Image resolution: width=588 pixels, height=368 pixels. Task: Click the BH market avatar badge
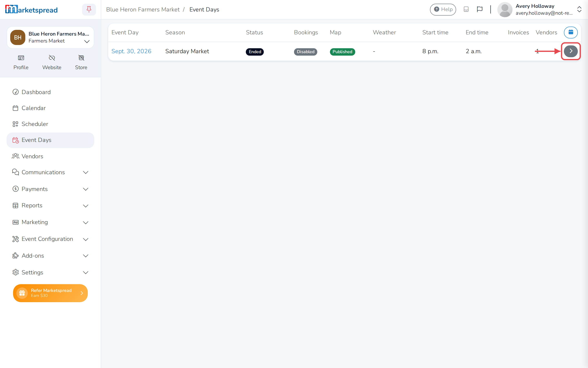pos(18,37)
